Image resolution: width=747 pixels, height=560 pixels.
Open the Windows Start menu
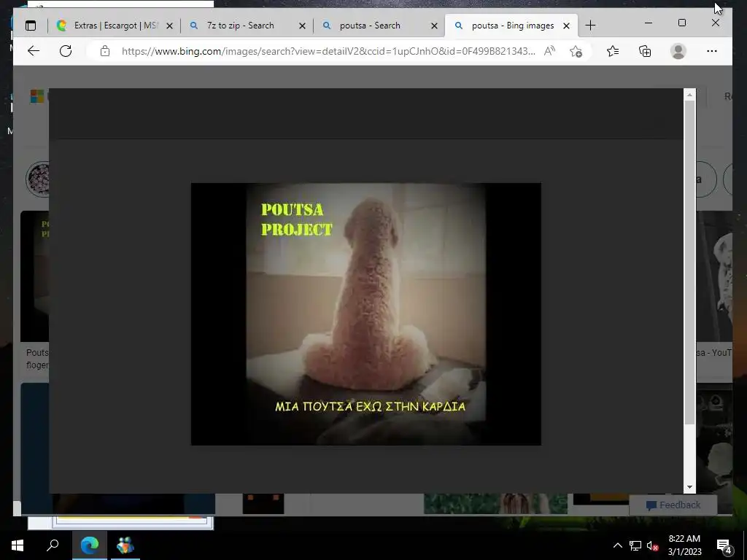tap(18, 545)
